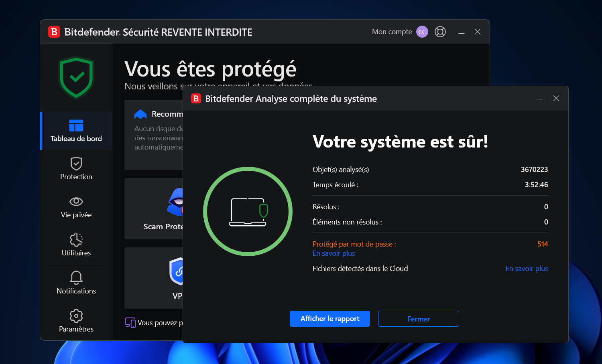Click the Bitdefender logo in main window
Screen dimensions: 602x364
[x=54, y=32]
